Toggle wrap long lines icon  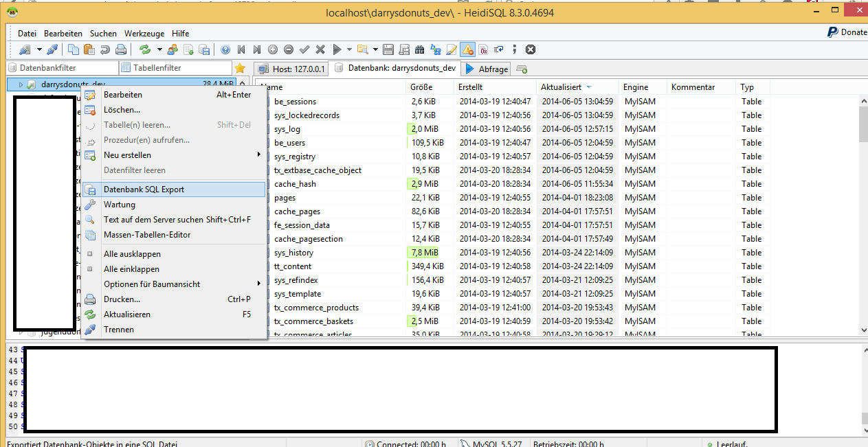click(498, 49)
